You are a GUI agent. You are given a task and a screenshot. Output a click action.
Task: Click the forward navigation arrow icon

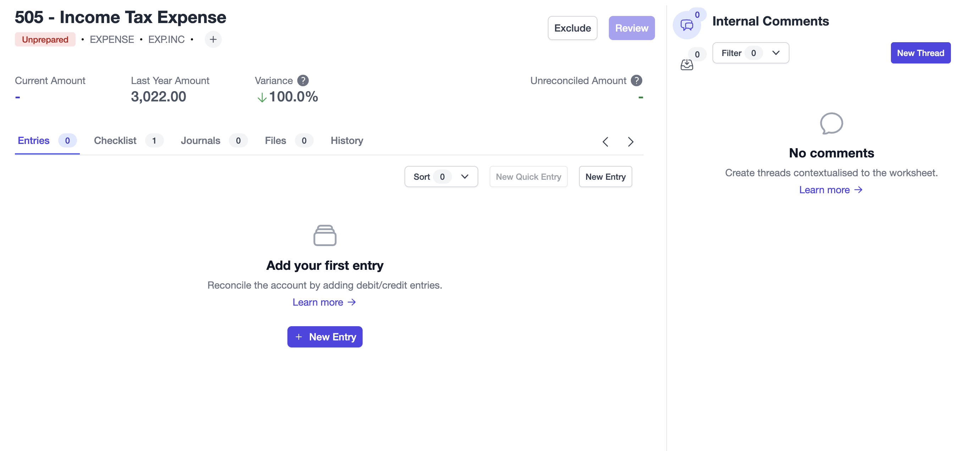(631, 141)
